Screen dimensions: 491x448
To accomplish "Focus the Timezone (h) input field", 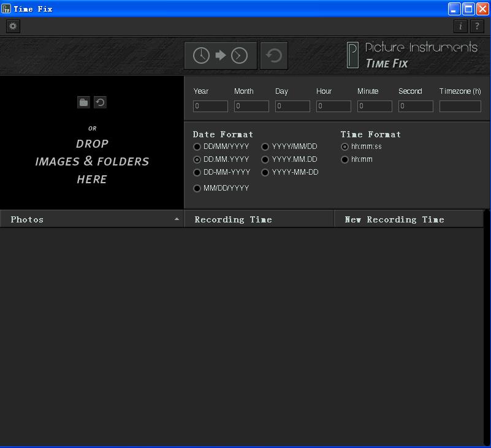I will click(460, 106).
